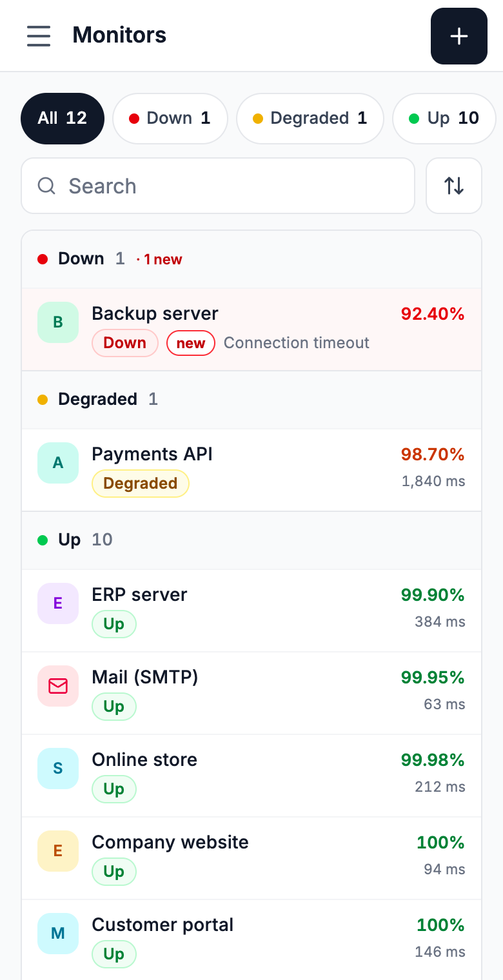503x980 pixels.
Task: Click the 1 new label in Down header
Action: point(159,260)
